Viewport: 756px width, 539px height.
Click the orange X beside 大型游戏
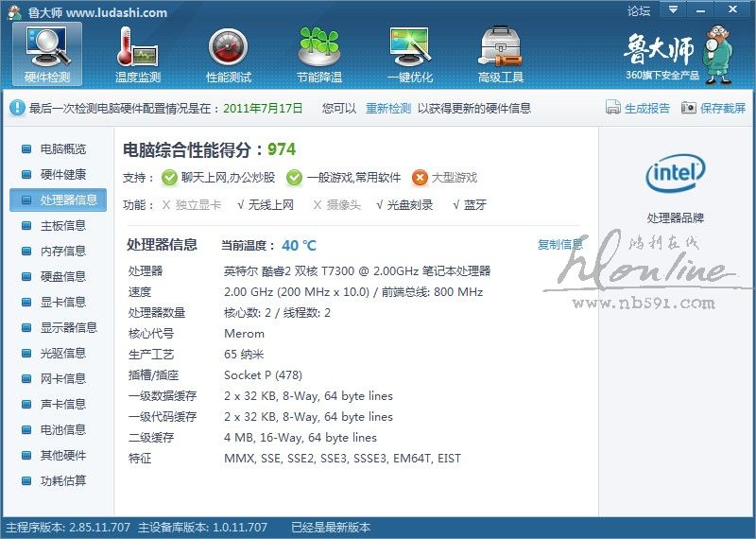[420, 178]
